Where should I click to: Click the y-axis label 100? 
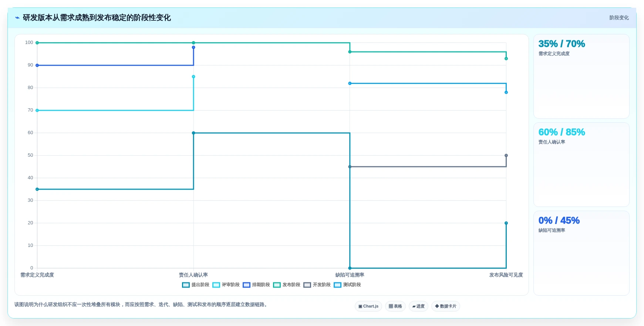pyautogui.click(x=29, y=43)
